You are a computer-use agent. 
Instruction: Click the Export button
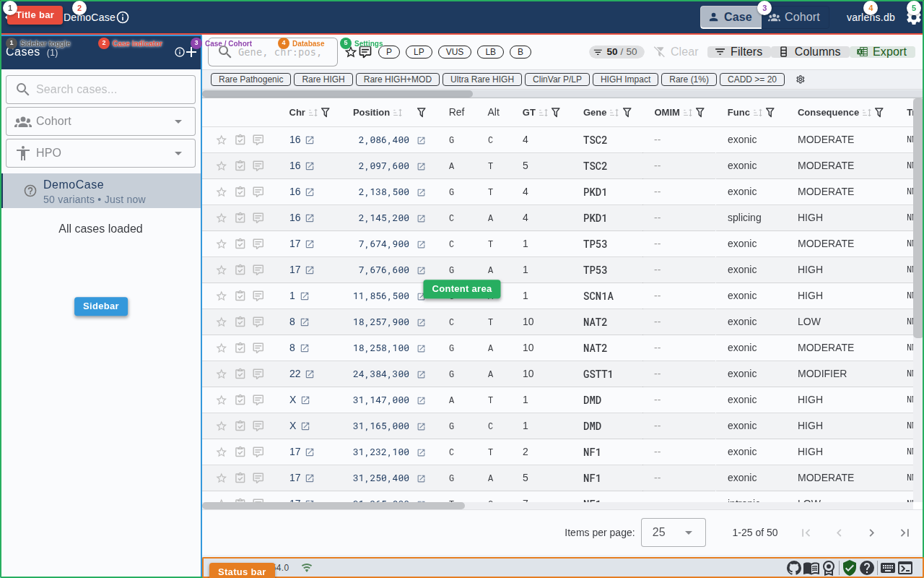point(882,52)
